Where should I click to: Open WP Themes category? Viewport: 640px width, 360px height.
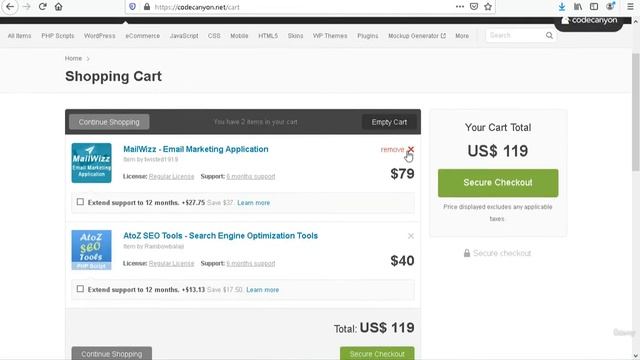point(330,36)
